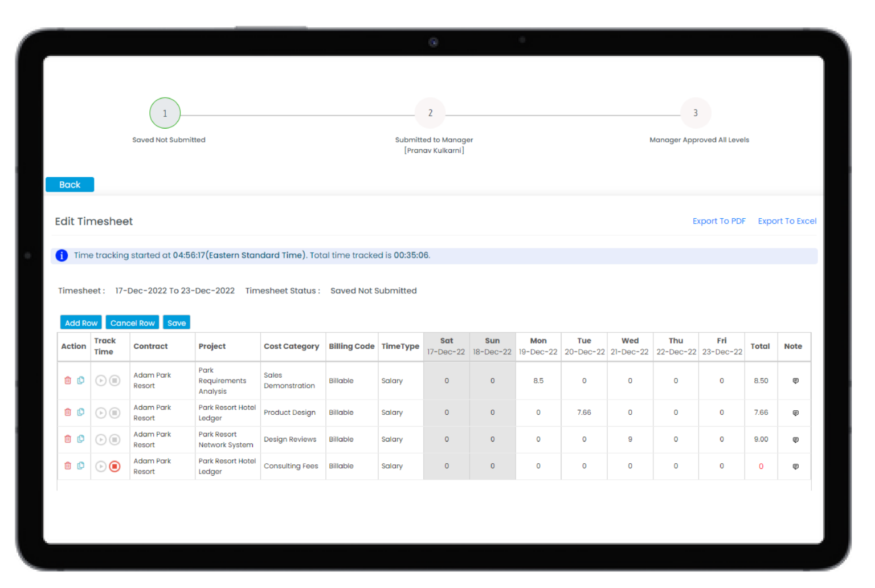
Task: Duplicate the Product Design row
Action: [x=81, y=413]
